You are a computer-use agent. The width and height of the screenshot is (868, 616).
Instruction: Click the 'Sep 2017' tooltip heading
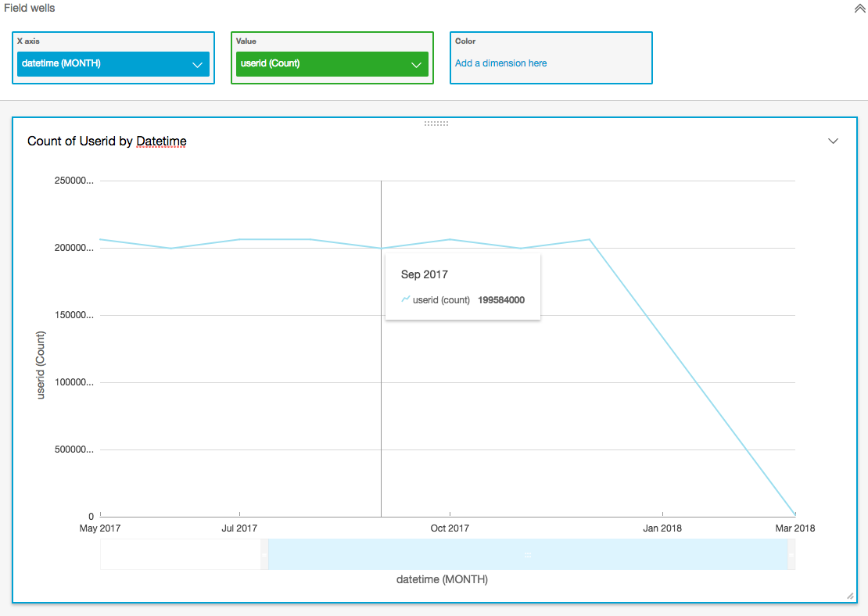424,274
